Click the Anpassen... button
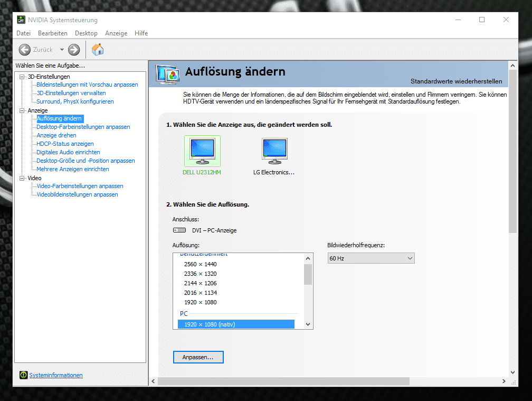 tap(198, 357)
